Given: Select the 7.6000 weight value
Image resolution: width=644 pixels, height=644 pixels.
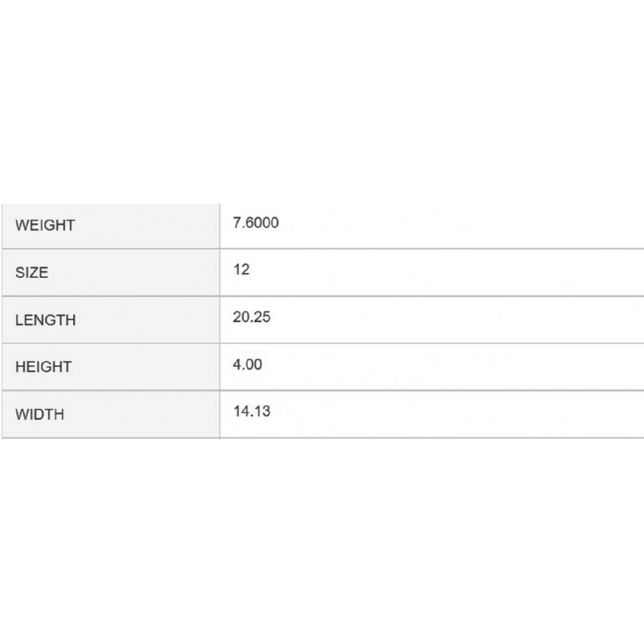Looking at the screenshot, I should (x=255, y=223).
